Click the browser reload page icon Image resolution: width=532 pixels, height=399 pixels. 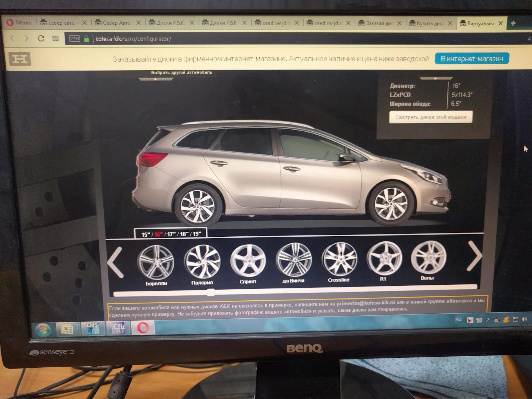[x=41, y=38]
